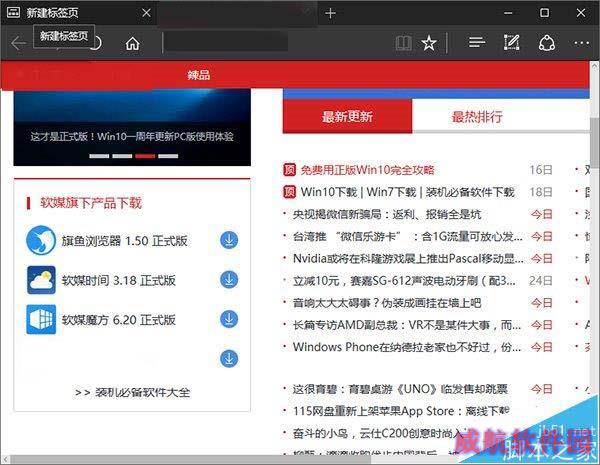The height and width of the screenshot is (465, 600).
Task: Select fourth carousel indicator dash
Action: click(x=168, y=156)
